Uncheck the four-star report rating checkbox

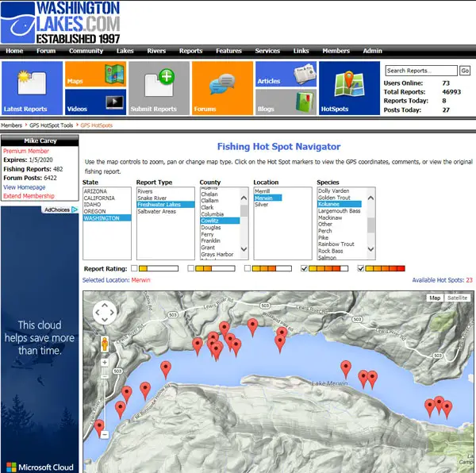tap(304, 268)
